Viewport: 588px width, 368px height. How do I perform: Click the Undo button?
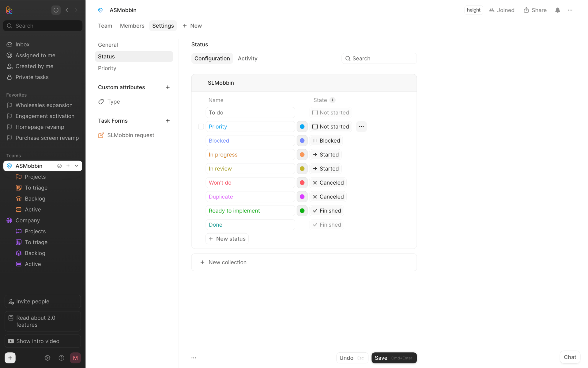click(352, 358)
